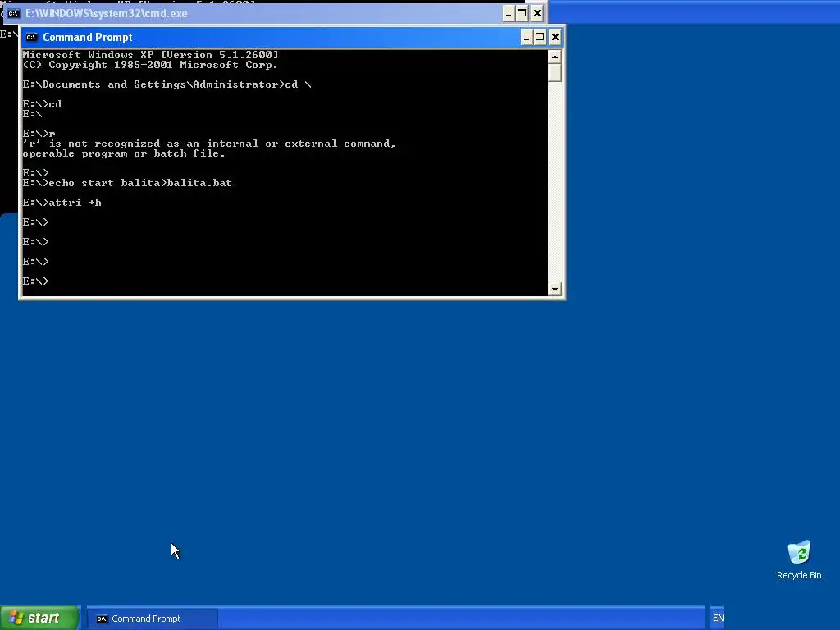Click the scroll down arrow in Command Prompt
The width and height of the screenshot is (840, 630).
coord(555,290)
